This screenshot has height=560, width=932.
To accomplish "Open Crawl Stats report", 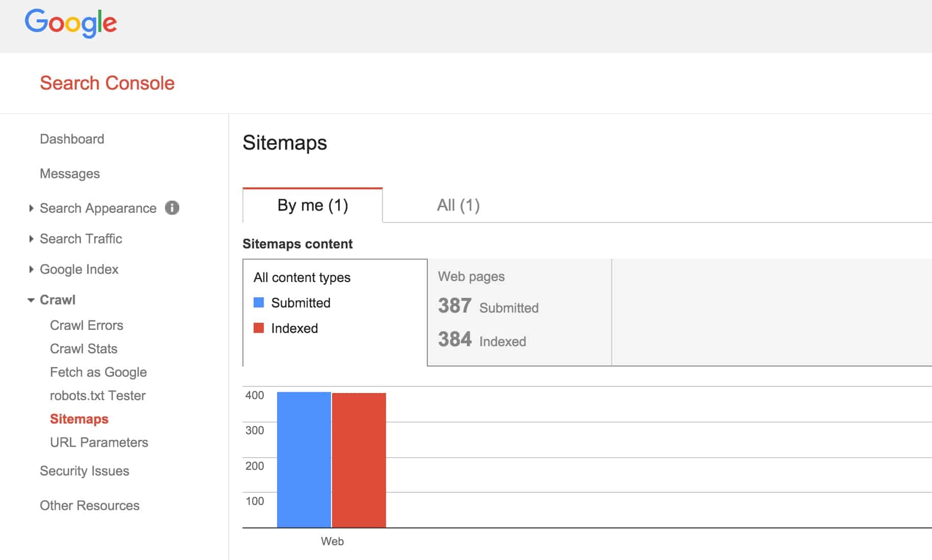I will coord(84,349).
